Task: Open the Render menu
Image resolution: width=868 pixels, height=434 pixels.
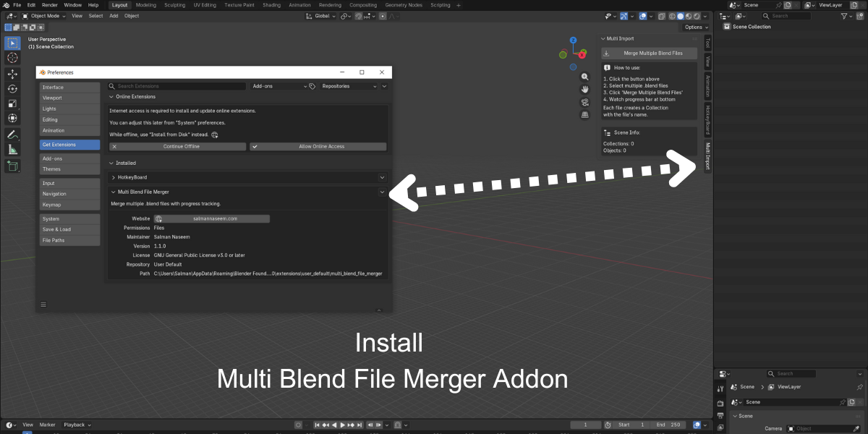Action: click(x=49, y=5)
